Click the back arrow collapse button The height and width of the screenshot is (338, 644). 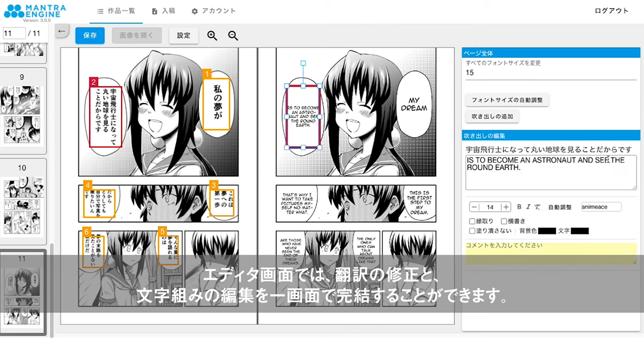(62, 31)
